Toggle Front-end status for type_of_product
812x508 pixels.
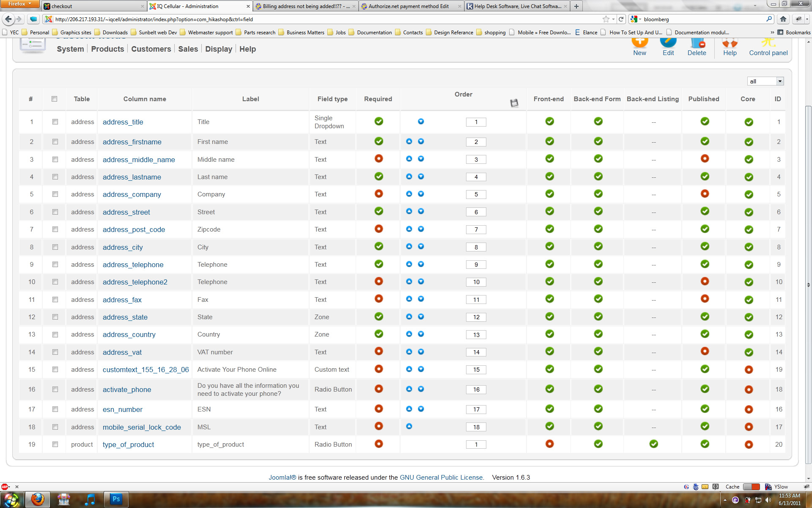pyautogui.click(x=549, y=444)
